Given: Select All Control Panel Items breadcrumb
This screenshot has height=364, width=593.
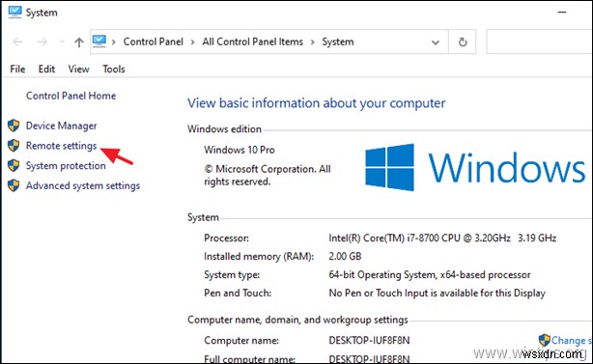Looking at the screenshot, I should pos(253,42).
